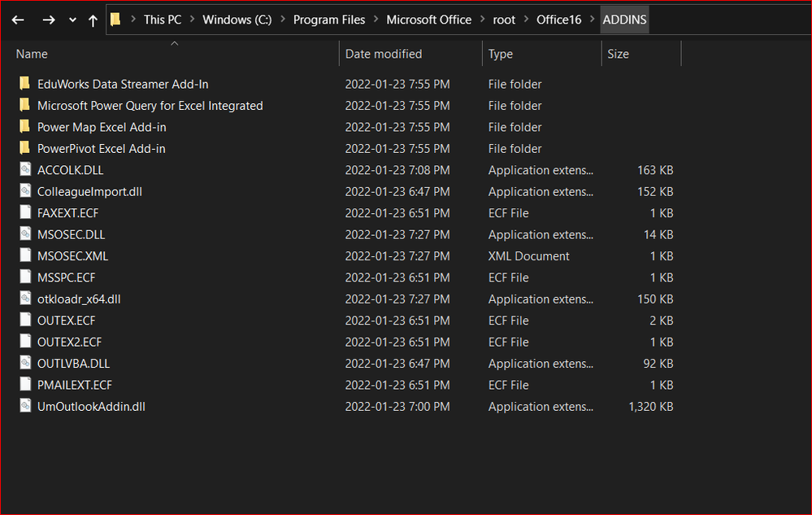
Task: Sort by Type column header
Action: tap(500, 54)
